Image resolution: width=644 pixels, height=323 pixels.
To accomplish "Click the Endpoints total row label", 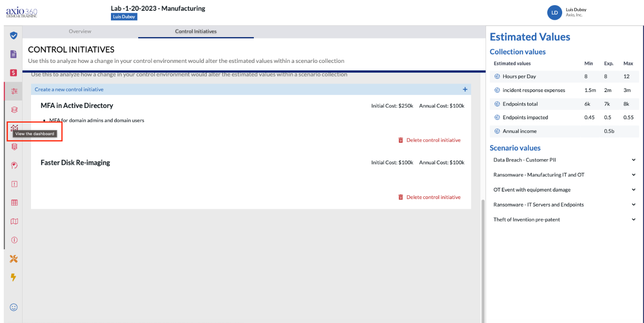I will 520,104.
